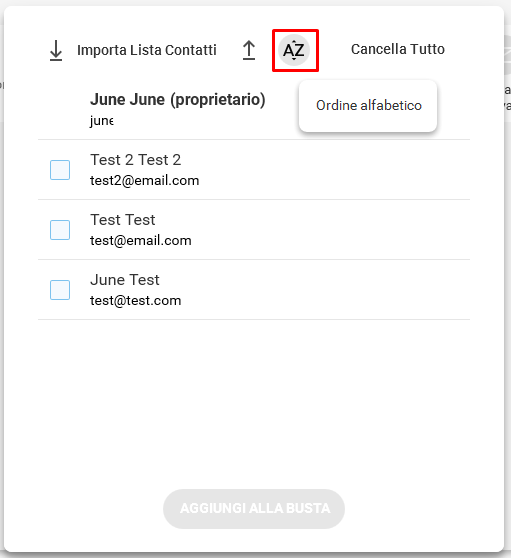Sort contacts with the AZ icon
Image resolution: width=511 pixels, height=558 pixels.
click(x=294, y=50)
